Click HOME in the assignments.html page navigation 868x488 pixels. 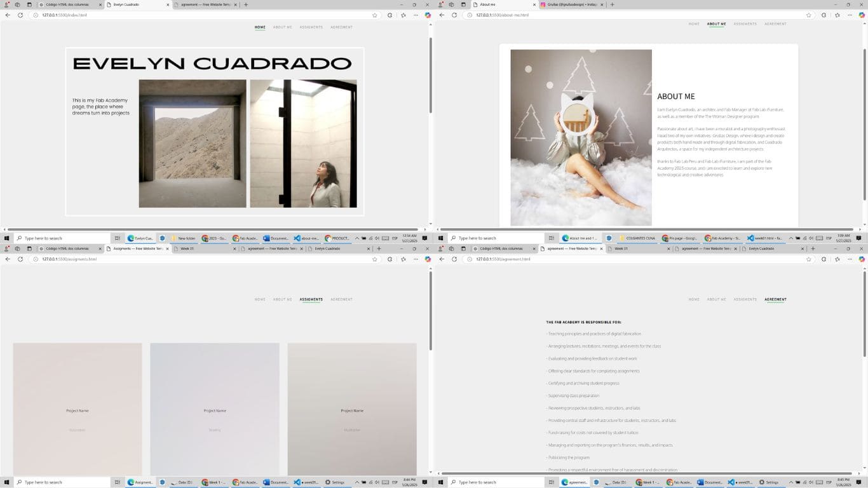click(260, 299)
